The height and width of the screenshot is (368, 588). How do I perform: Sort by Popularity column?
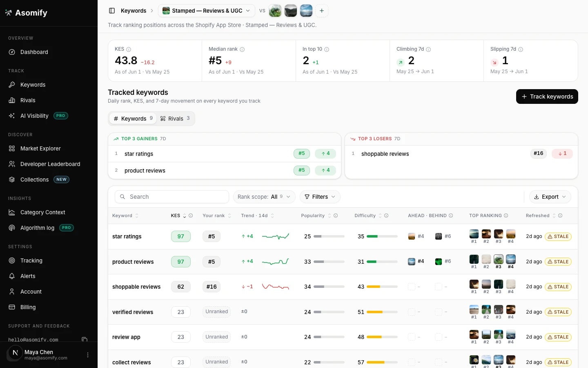pyautogui.click(x=316, y=215)
